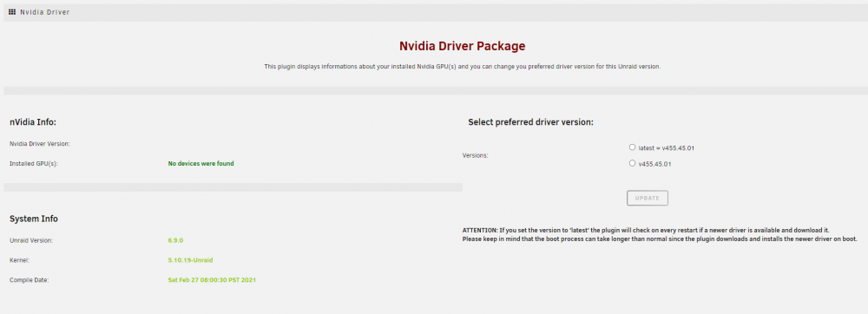Click the 'Nvidia Driver Version:' label
This screenshot has width=868, height=314.
coord(40,144)
